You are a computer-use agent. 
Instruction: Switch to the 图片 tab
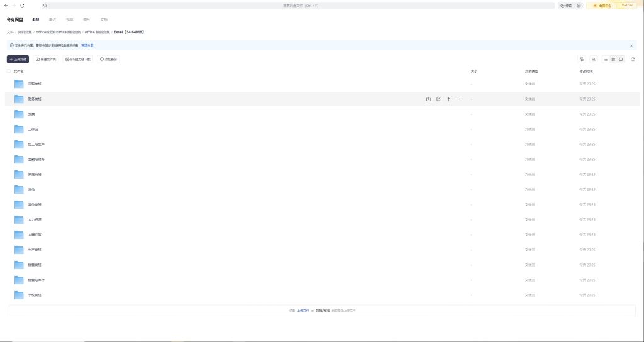click(87, 19)
